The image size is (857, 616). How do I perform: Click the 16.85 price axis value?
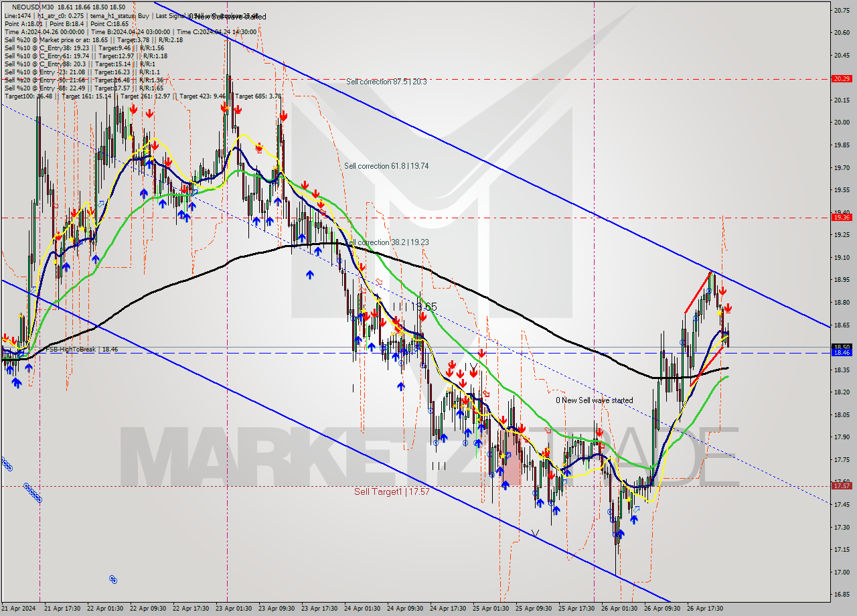[x=841, y=594]
